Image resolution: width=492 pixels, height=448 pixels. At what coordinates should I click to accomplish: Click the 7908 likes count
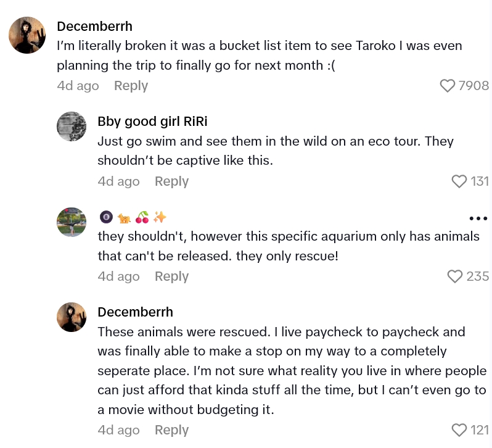474,86
